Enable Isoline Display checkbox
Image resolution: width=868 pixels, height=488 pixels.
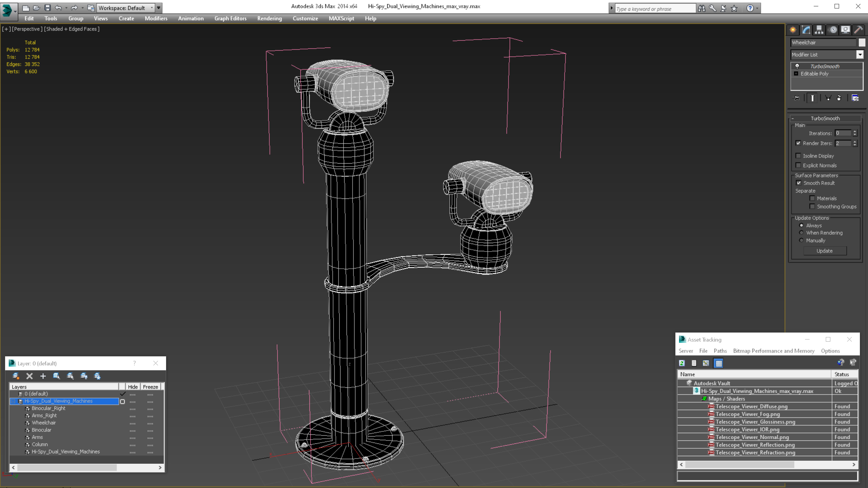[798, 156]
